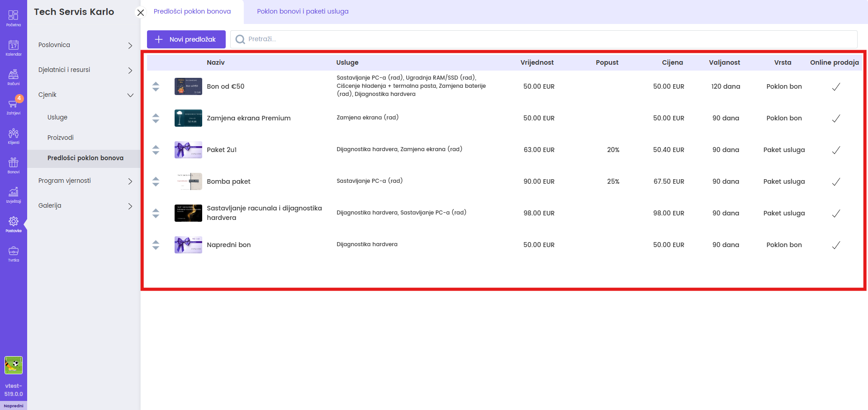
Task: Toggle online prodaja checkmark for Paket 2u1
Action: tap(836, 150)
